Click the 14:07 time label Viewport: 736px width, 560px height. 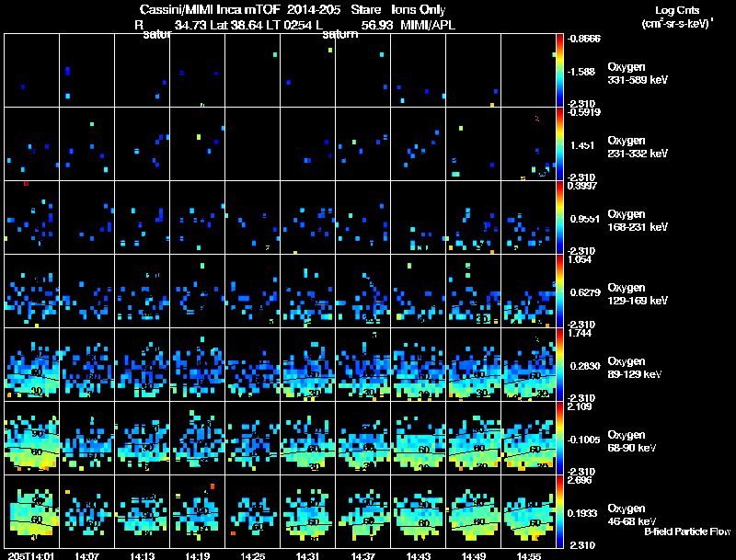(86, 555)
